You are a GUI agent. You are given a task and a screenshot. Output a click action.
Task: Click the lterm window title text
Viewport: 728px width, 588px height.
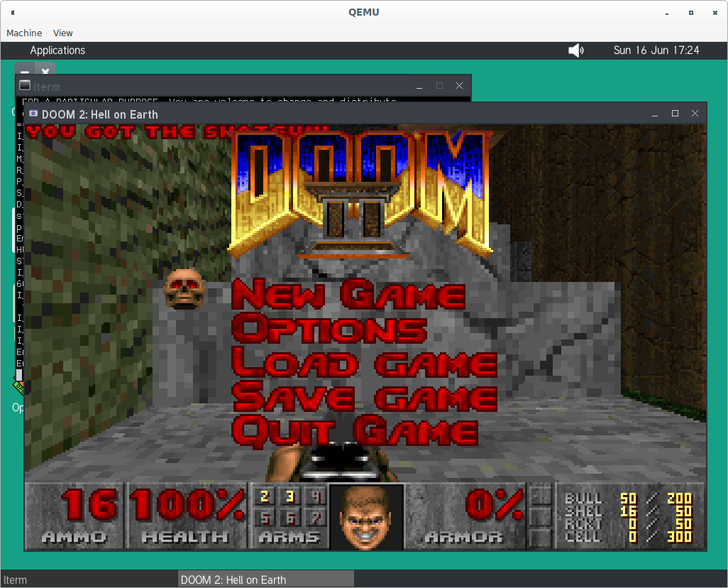46,87
